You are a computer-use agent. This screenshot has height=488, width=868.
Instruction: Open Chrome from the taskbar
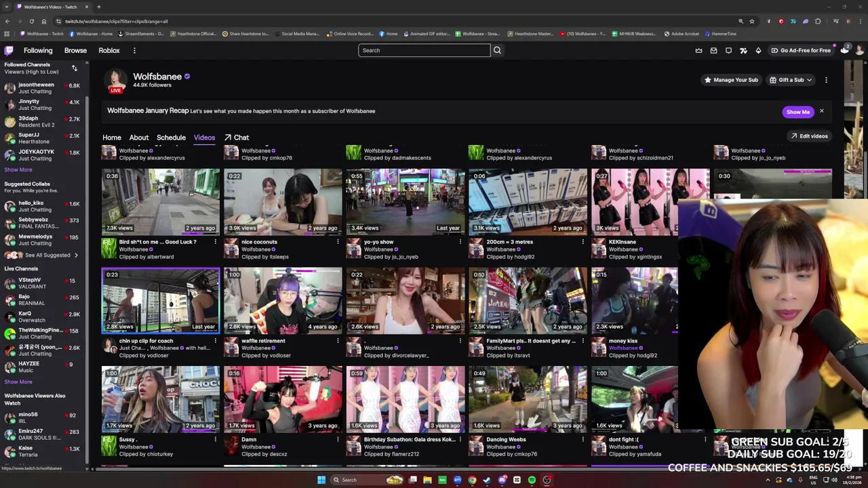(x=472, y=480)
